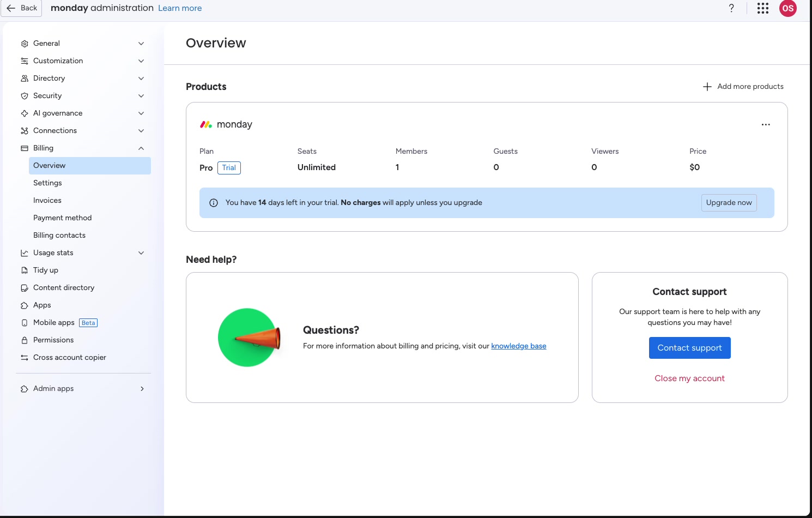Open Cross account copier

point(83,358)
